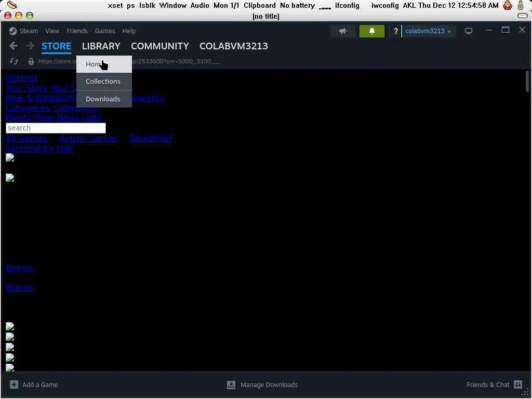Focus the store search field
This screenshot has height=399, width=532.
[56, 128]
